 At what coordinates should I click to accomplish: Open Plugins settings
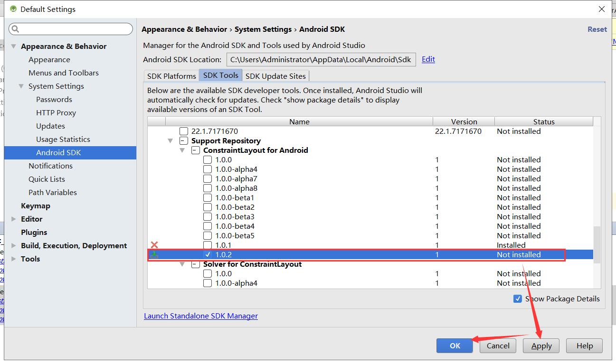[34, 233]
